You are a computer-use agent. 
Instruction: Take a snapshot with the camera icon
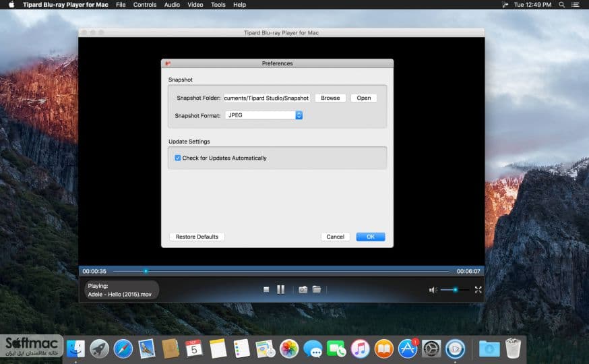coord(303,290)
